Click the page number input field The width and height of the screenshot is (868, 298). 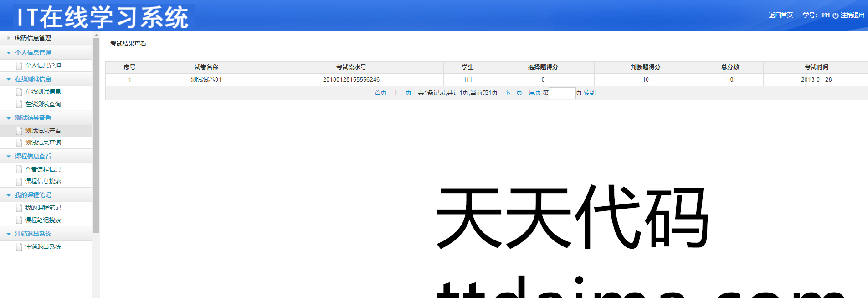pos(562,93)
